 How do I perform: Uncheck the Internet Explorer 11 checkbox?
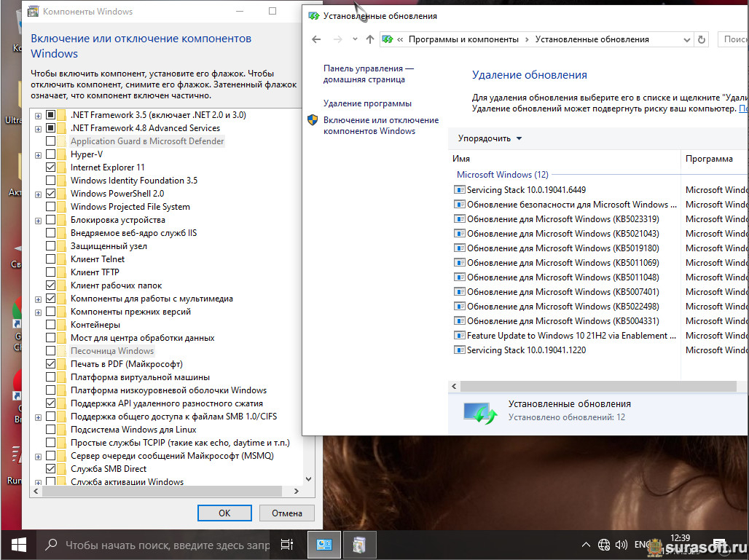point(51,167)
